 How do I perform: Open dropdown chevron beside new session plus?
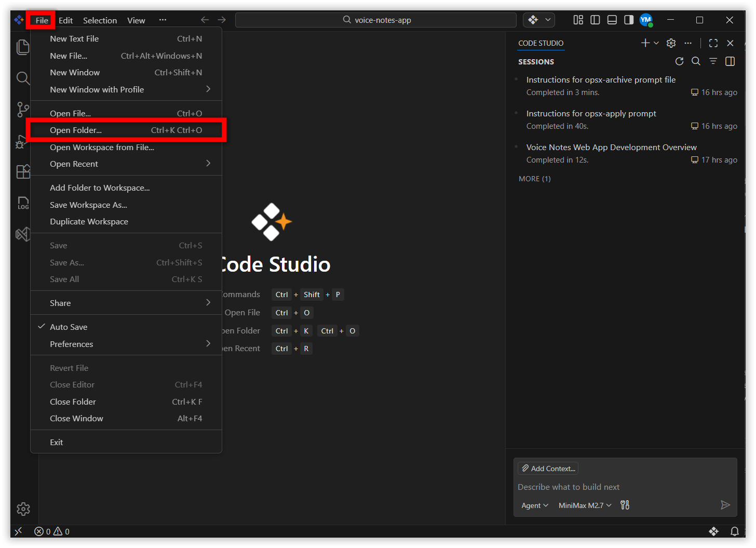(x=656, y=43)
